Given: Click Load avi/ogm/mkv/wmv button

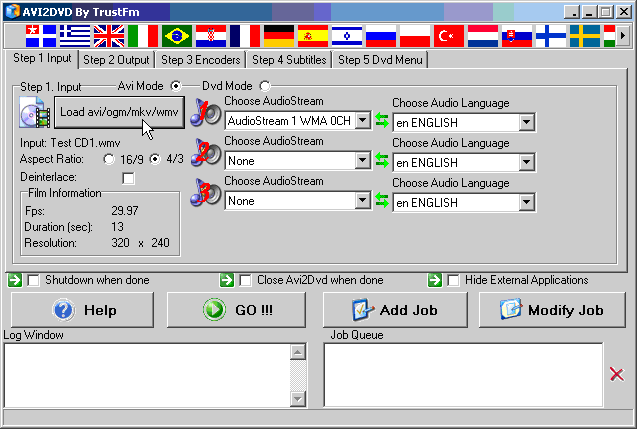Looking at the screenshot, I should click(119, 112).
